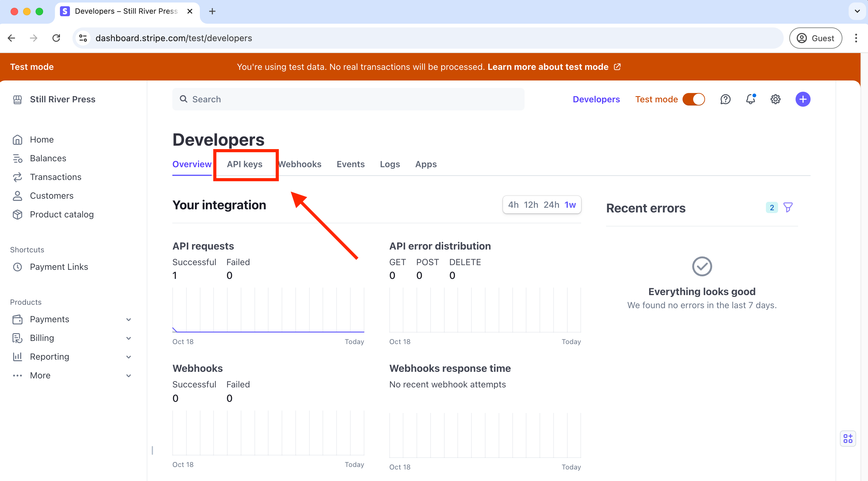Screen dimensions: 868x481
Task: Expand the Billing menu chevron
Action: click(x=128, y=338)
